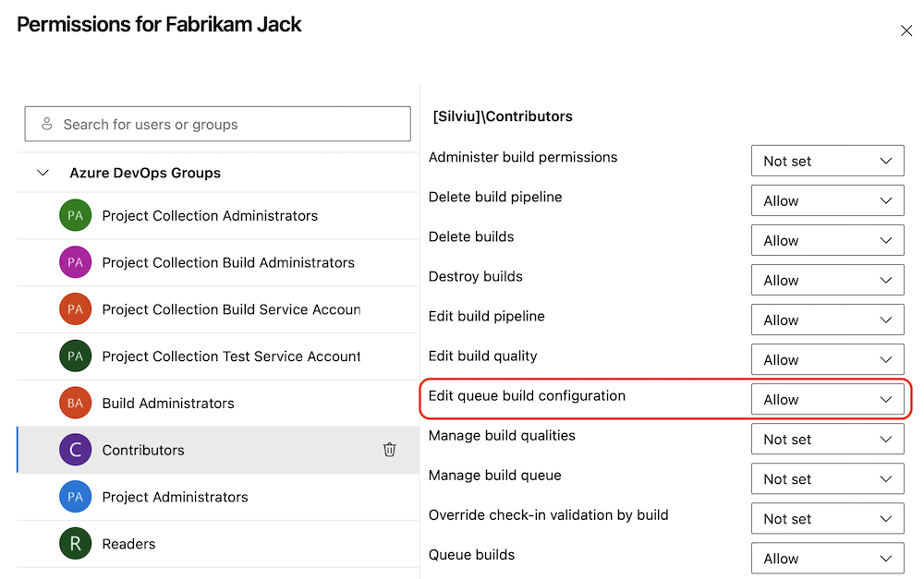Change Edit queue build configuration permission
Viewport: 924px width, 579px height.
[x=827, y=400]
